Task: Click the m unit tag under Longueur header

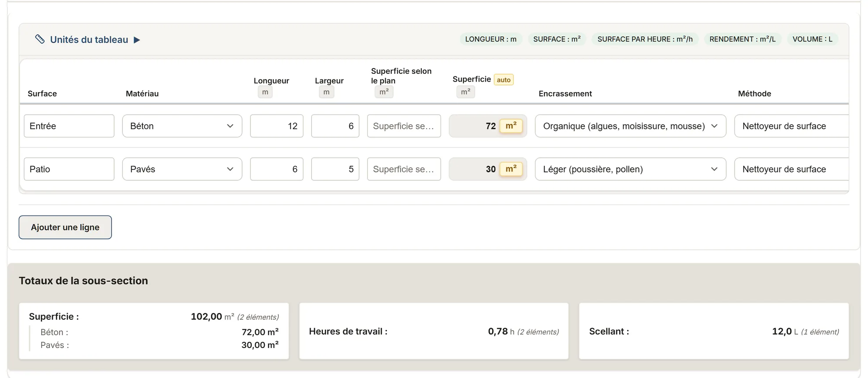Action: (265, 92)
